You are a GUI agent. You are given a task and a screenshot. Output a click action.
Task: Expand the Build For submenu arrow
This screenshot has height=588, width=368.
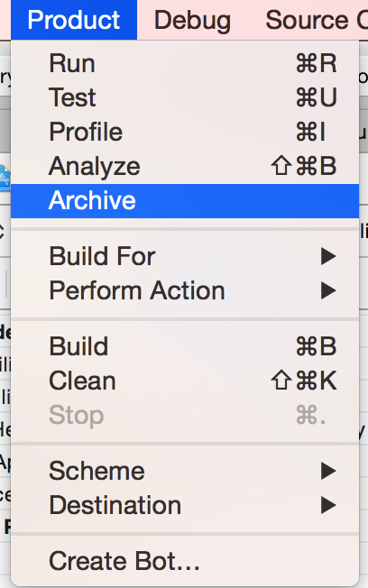point(328,257)
